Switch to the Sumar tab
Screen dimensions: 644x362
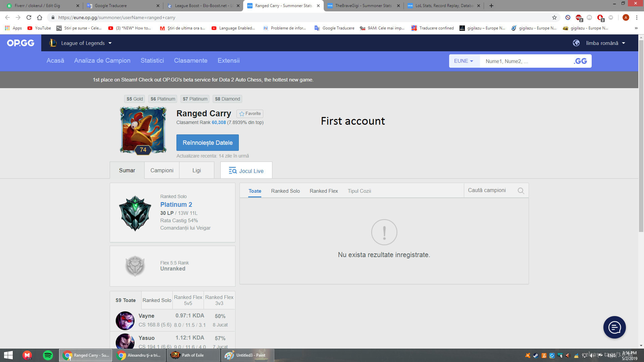[127, 170]
